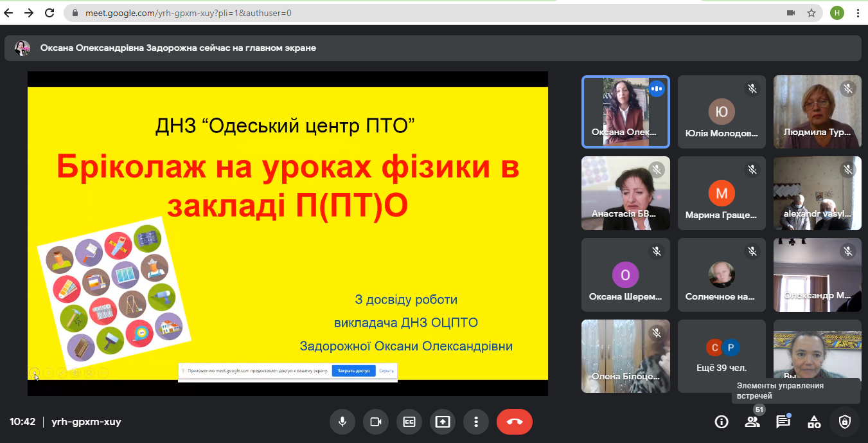Toggle closed captions with the CC button
The image size is (868, 443).
point(409,422)
